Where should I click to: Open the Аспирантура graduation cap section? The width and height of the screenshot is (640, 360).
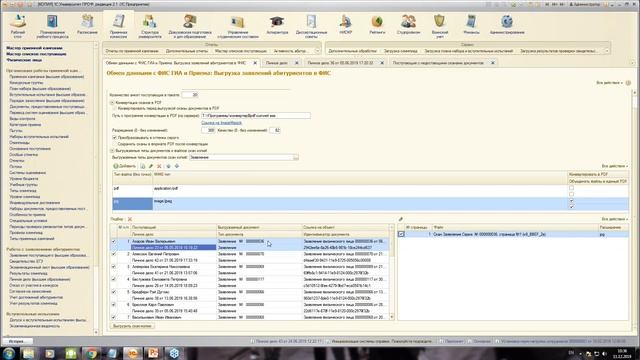point(277,24)
